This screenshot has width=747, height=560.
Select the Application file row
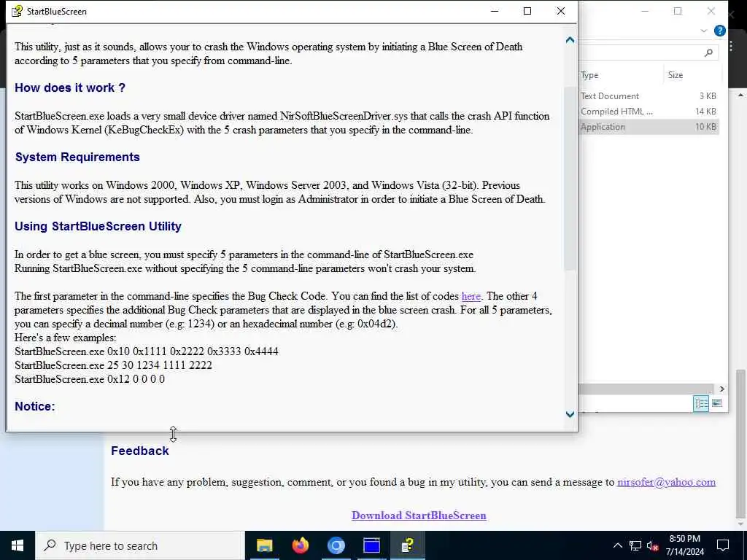[x=649, y=127]
